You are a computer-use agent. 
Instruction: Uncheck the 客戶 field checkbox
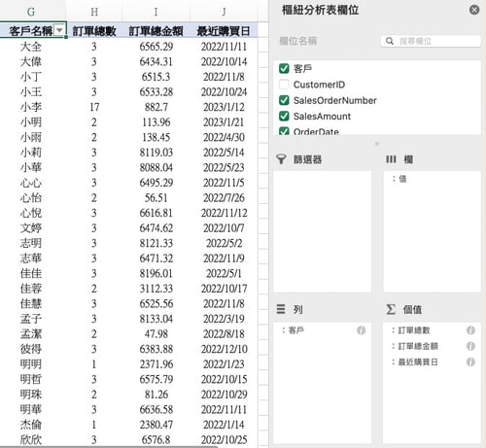coord(284,69)
